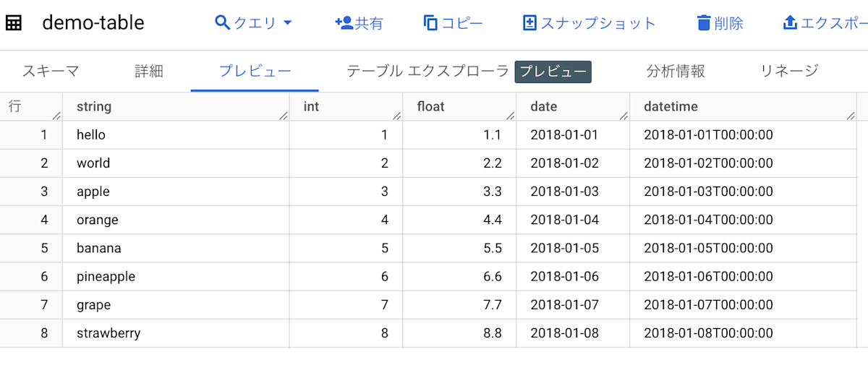Screen dimensions: 868x383
Task: Select the cell "pineapple"
Action: [176, 277]
